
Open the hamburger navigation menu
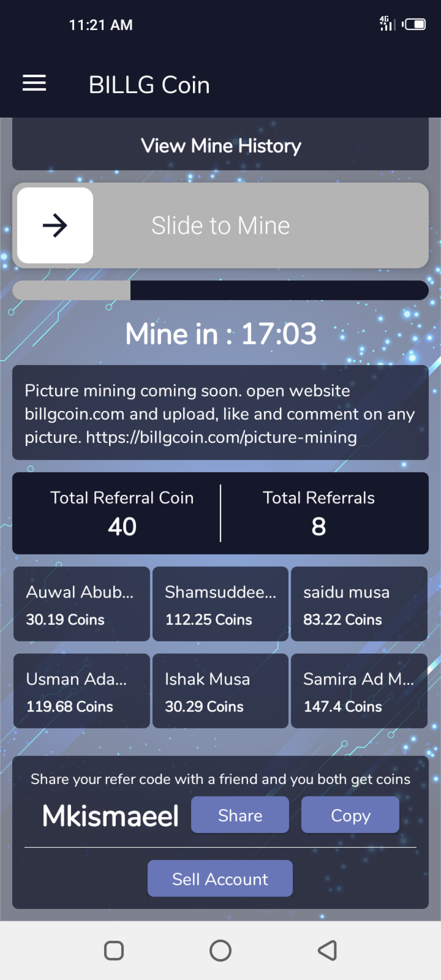click(34, 83)
